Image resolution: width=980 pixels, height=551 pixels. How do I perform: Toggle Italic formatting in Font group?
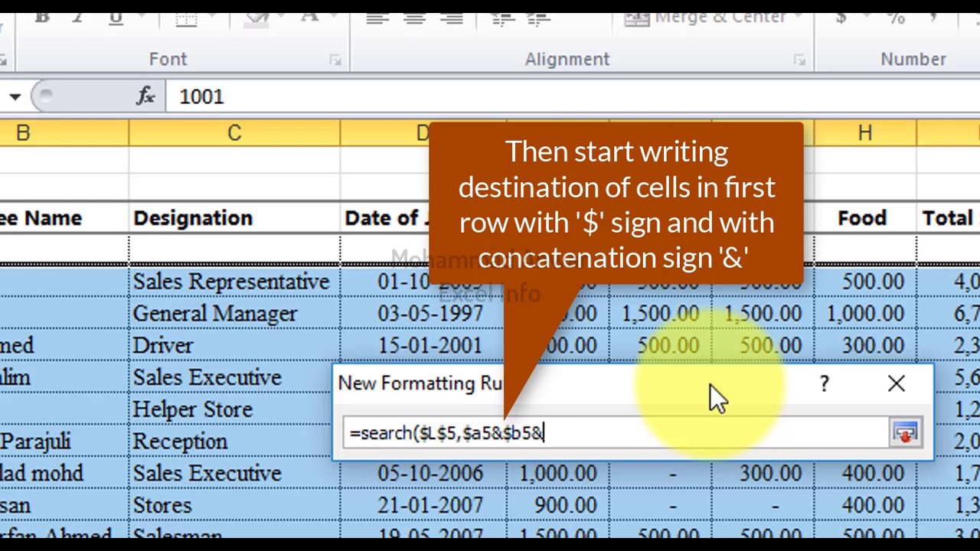click(x=77, y=18)
